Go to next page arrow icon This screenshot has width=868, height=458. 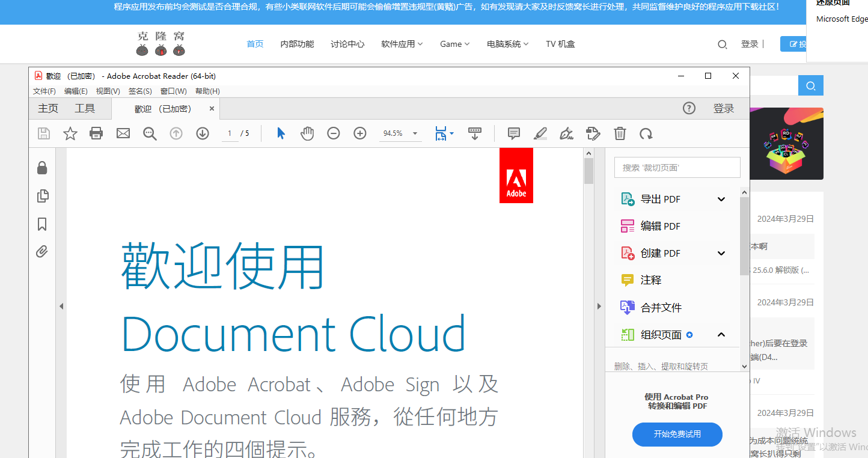pyautogui.click(x=203, y=133)
